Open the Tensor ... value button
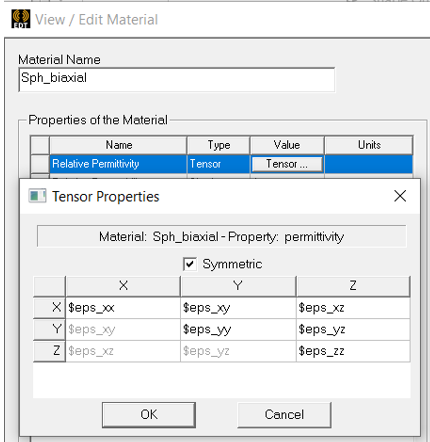Screen dimensions: 430x442 tap(287, 164)
